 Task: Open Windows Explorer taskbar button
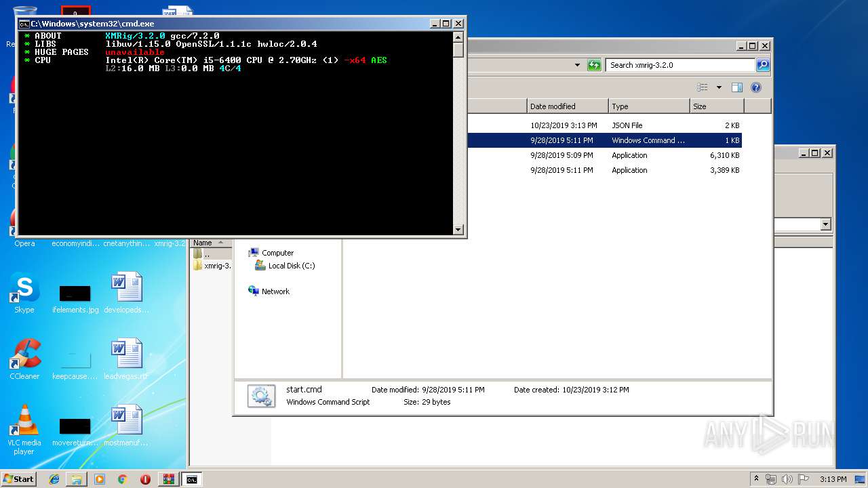pos(77,479)
